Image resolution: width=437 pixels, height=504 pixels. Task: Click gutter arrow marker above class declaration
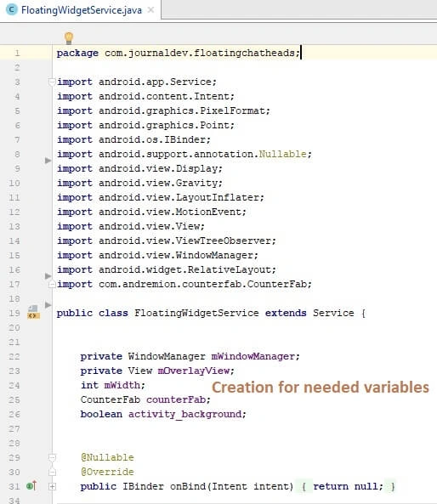[x=48, y=305]
